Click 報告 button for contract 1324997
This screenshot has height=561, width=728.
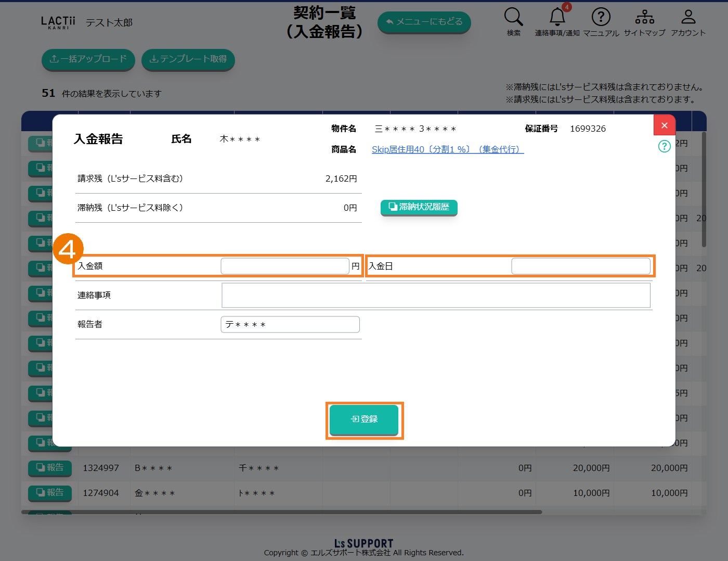[x=50, y=468]
